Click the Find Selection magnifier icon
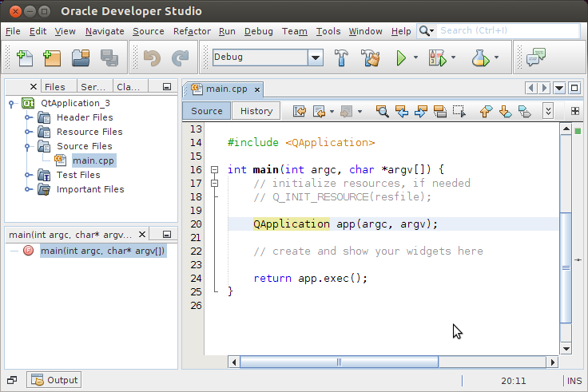This screenshot has height=392, width=588. click(x=382, y=111)
